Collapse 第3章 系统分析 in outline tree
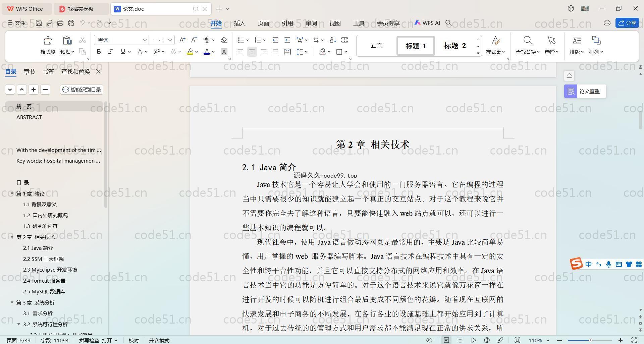The height and width of the screenshot is (344, 644). click(x=12, y=302)
